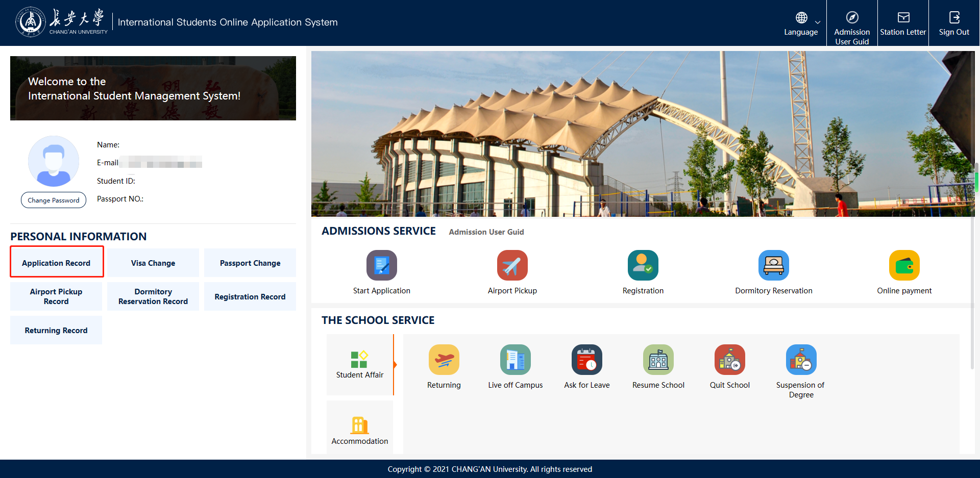Click the Online payment wallet icon
The height and width of the screenshot is (478, 980).
[x=904, y=265]
